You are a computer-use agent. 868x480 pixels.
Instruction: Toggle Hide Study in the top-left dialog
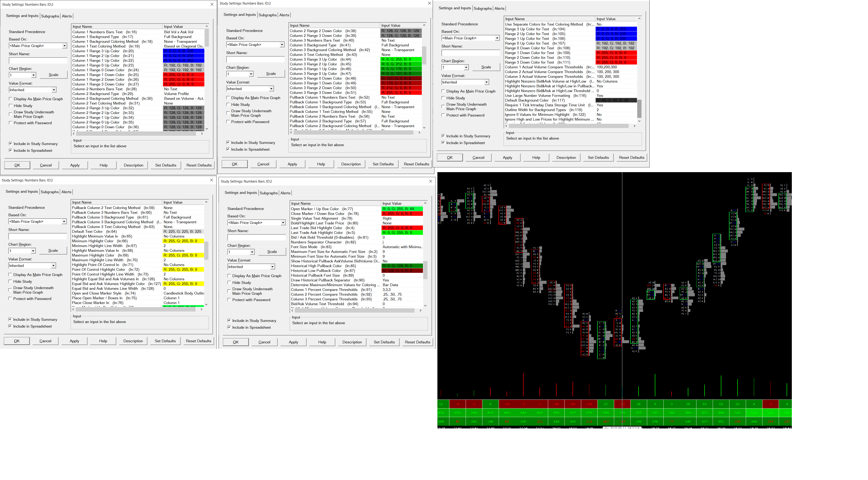coord(11,106)
